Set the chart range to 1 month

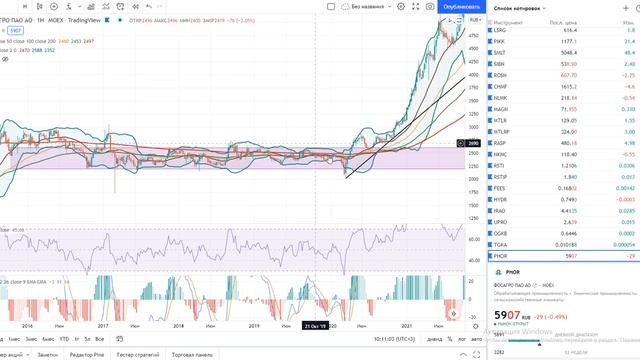coord(14,339)
